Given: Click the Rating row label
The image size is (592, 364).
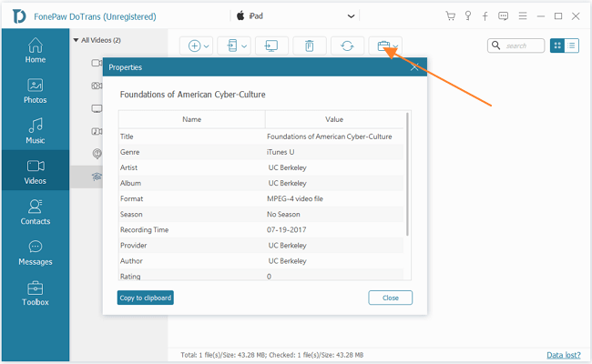Looking at the screenshot, I should 130,276.
